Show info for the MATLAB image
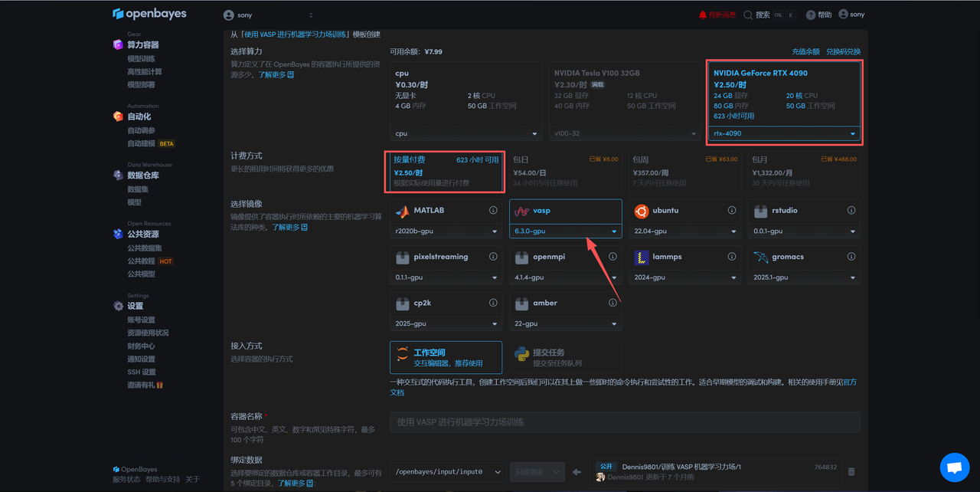Screen dimensions: 980x492 493,211
